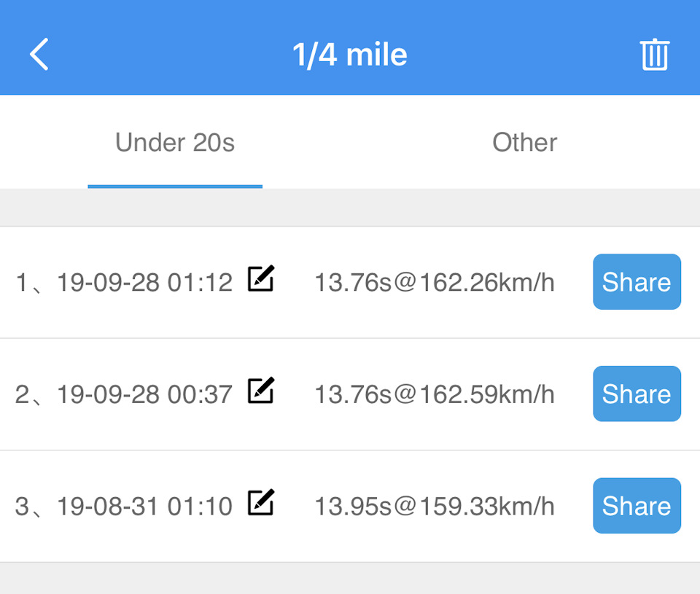Click rank number 1 in the list
This screenshot has width=700, height=594.
pyautogui.click(x=22, y=283)
